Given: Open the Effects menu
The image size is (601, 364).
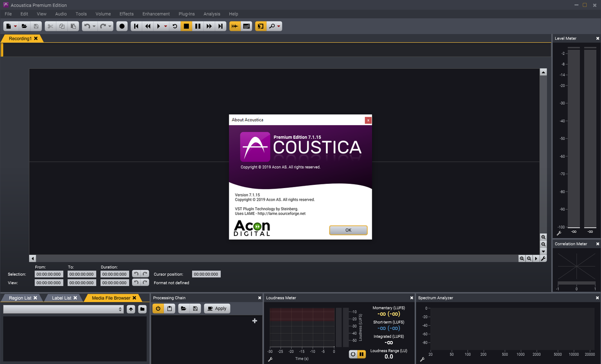Looking at the screenshot, I should (126, 14).
